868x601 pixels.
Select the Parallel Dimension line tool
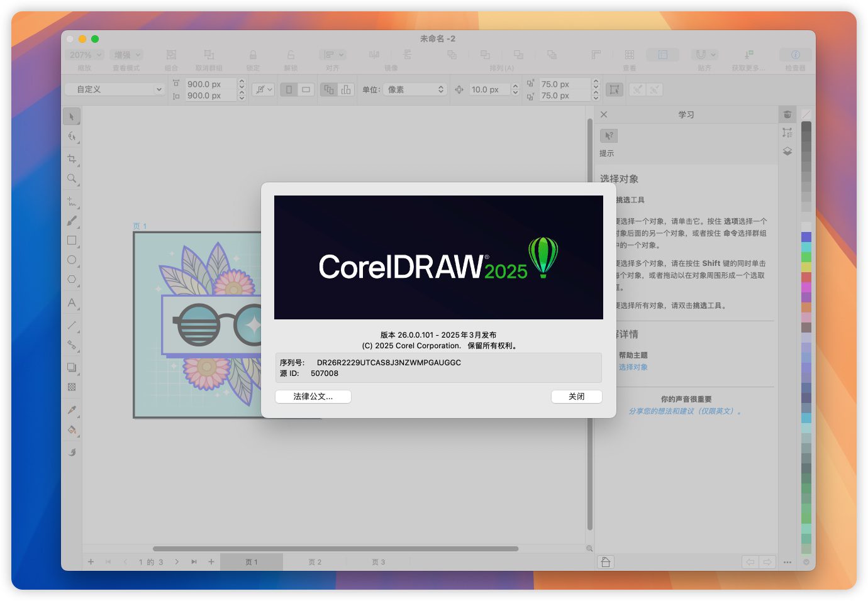pos(72,325)
